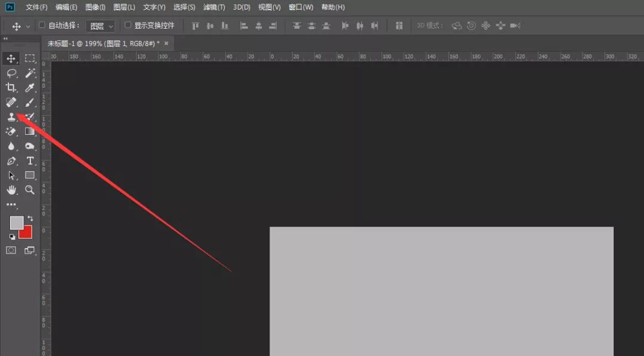
Task: Change the screen mode
Action: click(x=30, y=250)
